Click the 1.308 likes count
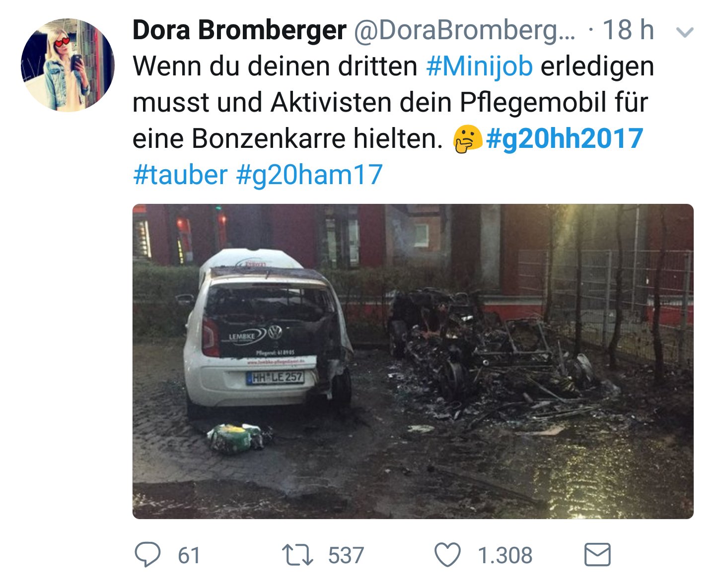The width and height of the screenshot is (715, 588). 505,555
